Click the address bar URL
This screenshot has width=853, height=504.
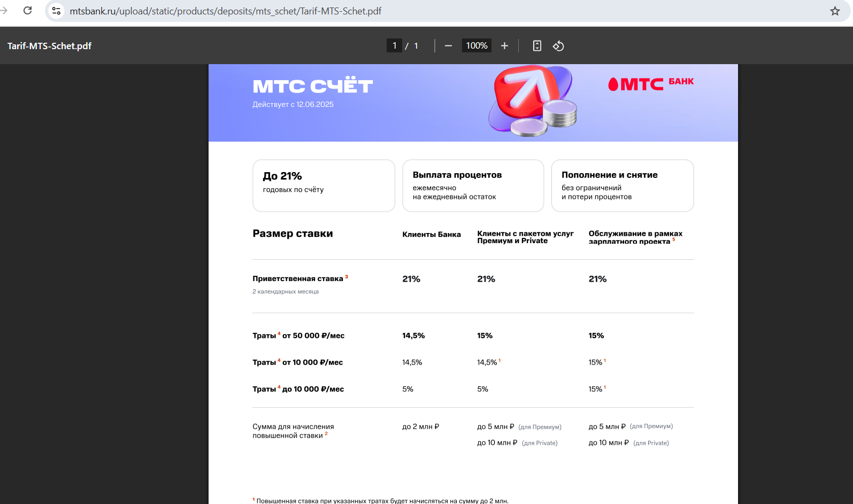tap(225, 11)
